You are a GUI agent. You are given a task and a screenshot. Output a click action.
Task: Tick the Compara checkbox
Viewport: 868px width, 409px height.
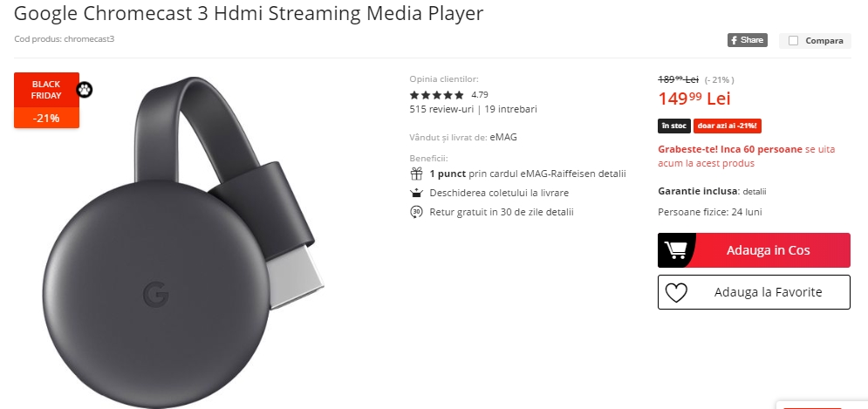pyautogui.click(x=793, y=40)
